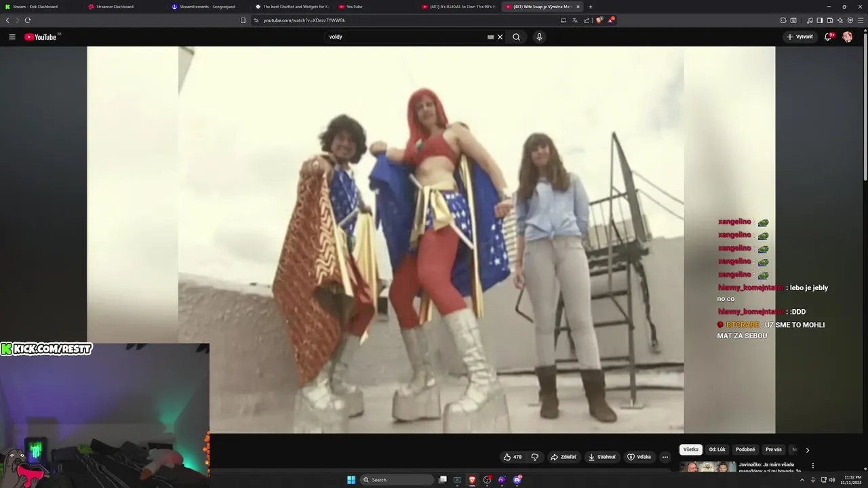
Task: Open clock and date in system tray
Action: tap(851, 480)
